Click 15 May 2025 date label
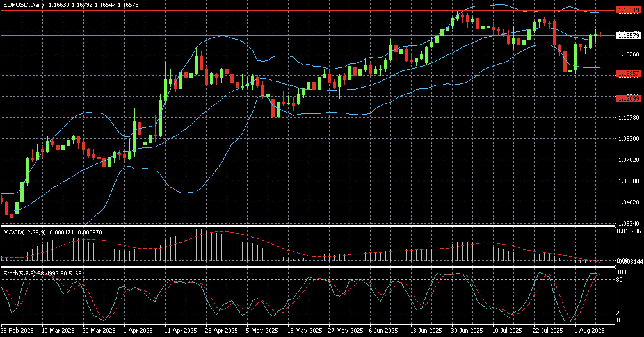644x337 pixels. (304, 330)
